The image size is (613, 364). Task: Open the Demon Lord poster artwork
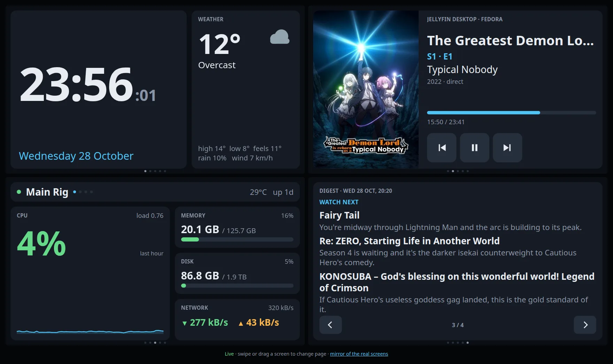click(366, 89)
